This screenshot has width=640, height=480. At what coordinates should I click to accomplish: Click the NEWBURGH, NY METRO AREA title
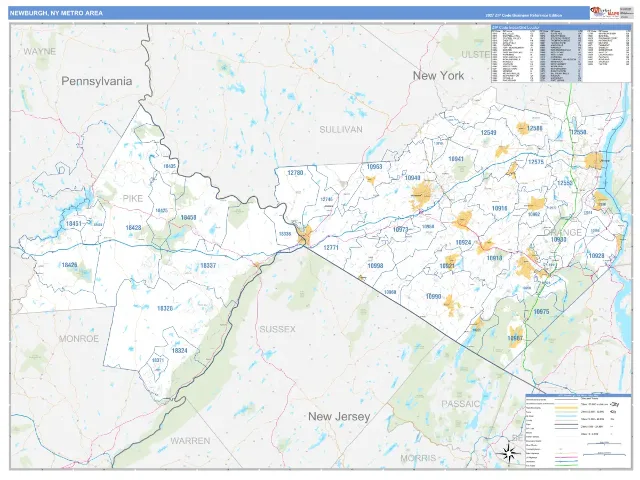pyautogui.click(x=56, y=13)
